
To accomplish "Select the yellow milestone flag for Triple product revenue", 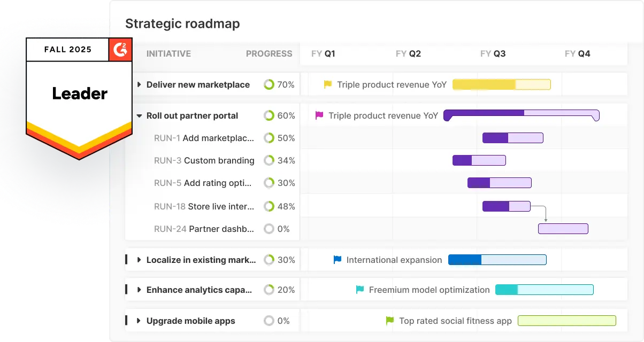I will pyautogui.click(x=327, y=84).
